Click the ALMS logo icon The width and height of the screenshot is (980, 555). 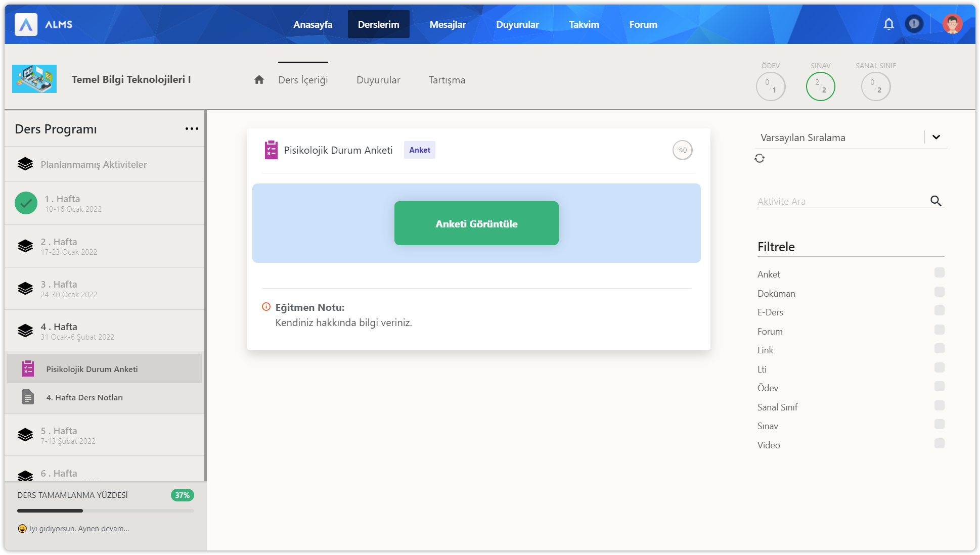point(26,24)
